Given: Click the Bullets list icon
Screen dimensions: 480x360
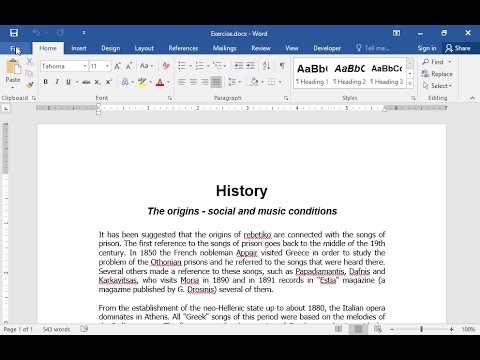Looking at the screenshot, I should click(x=182, y=66).
